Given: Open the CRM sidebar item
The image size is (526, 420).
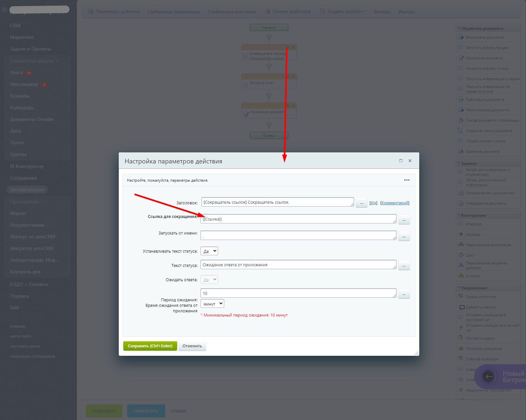Looking at the screenshot, I should (15, 25).
